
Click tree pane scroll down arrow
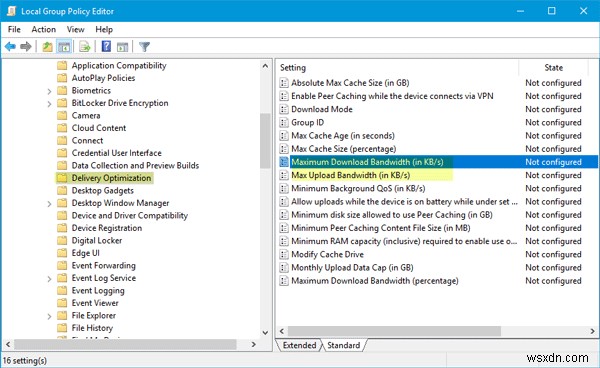265,333
